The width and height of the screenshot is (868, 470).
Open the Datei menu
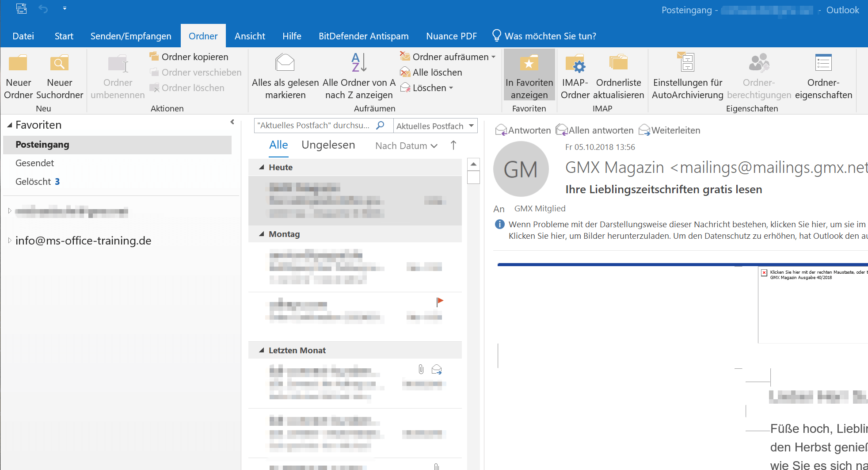tap(23, 36)
